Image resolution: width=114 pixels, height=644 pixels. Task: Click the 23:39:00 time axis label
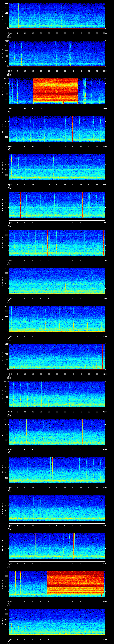9,336
